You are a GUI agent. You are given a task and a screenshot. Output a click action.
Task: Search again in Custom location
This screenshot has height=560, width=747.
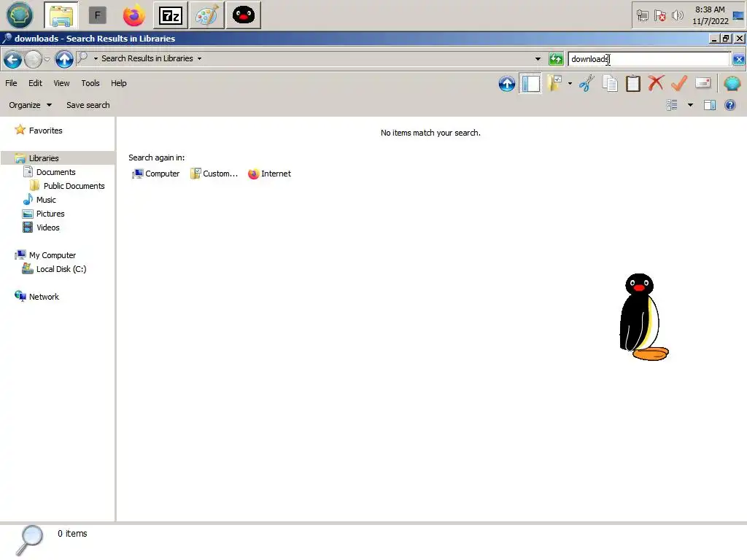(214, 174)
